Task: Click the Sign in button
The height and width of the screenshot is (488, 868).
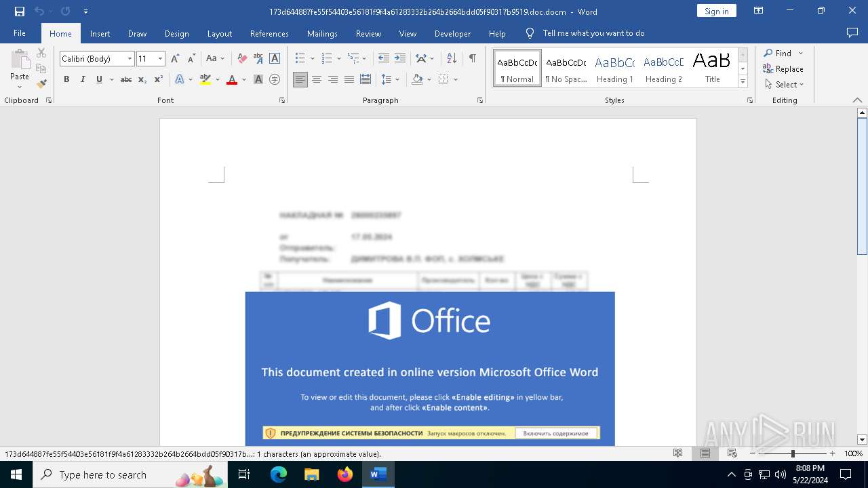Action: click(716, 11)
